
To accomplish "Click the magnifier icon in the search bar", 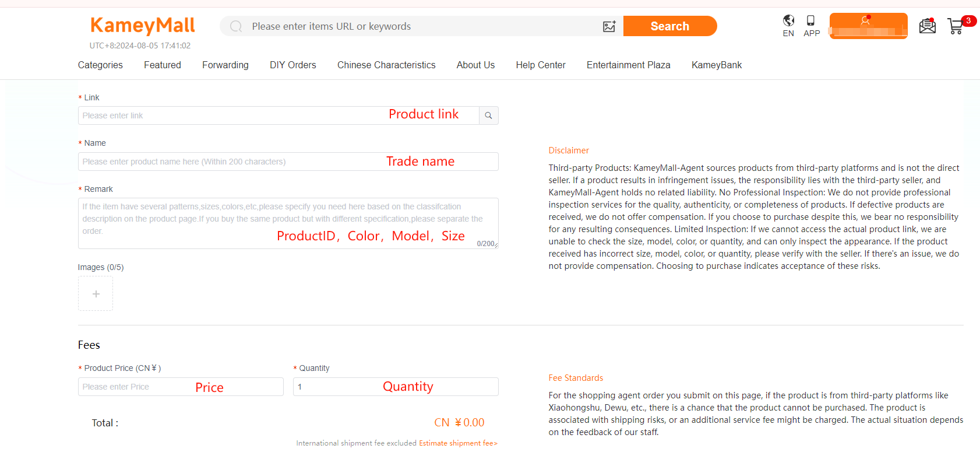I will 236,26.
